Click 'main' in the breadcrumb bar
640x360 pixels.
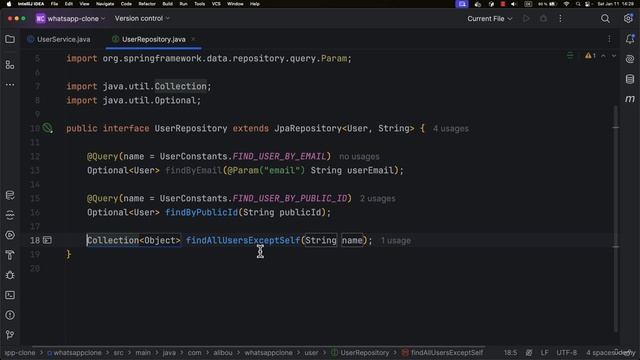pos(143,352)
